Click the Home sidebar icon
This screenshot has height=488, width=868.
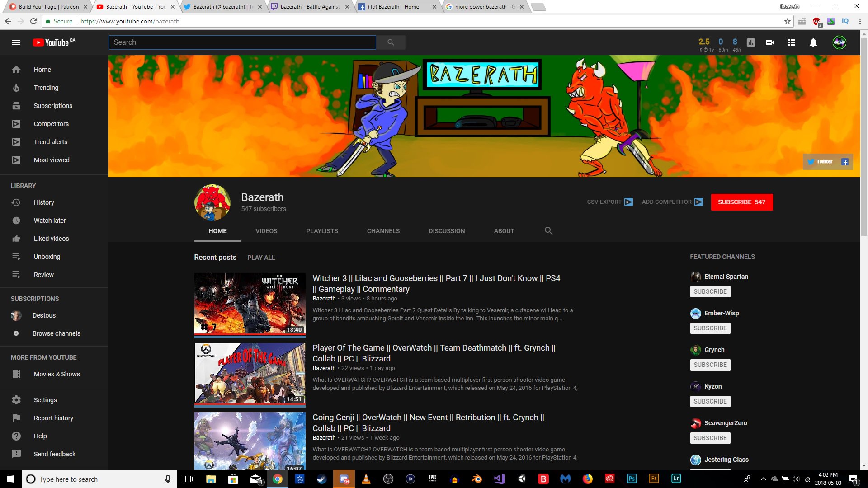[x=16, y=70]
